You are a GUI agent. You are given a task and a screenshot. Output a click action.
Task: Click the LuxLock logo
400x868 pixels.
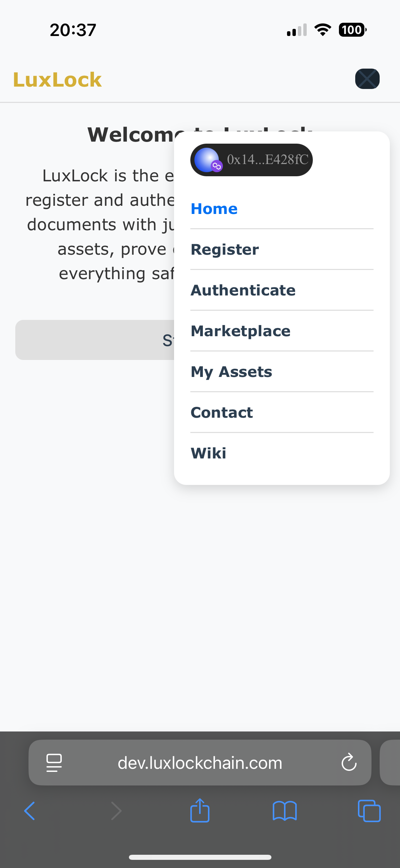[x=57, y=80]
